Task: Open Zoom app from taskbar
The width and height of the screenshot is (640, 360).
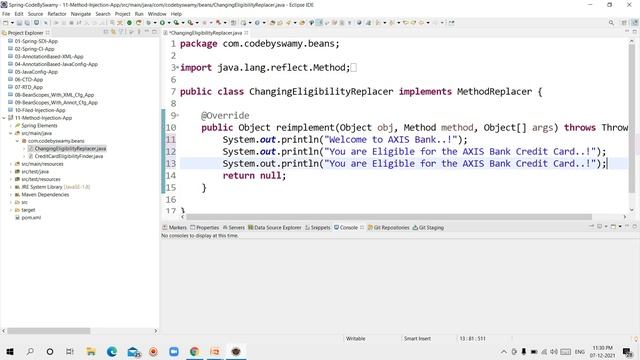Action: click(174, 351)
